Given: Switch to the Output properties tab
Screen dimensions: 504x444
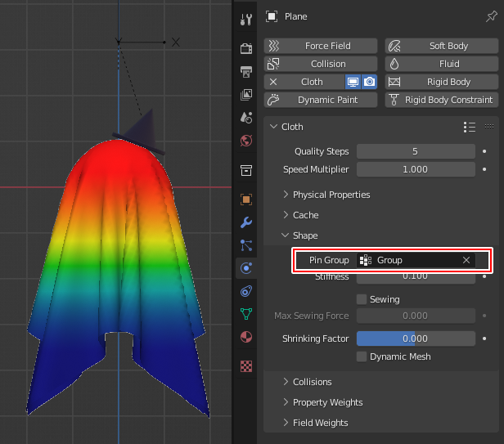Looking at the screenshot, I should 245,72.
